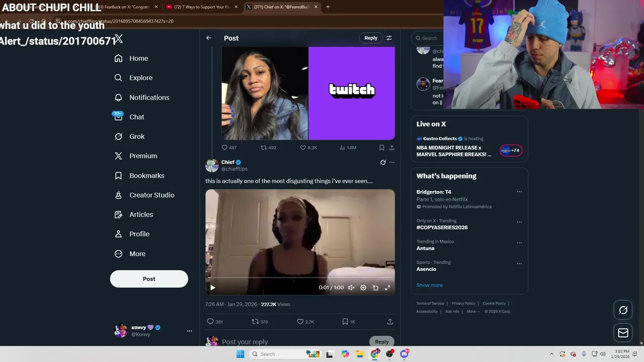Open Chief profile avatar
The image size is (644, 362).
pos(212,165)
